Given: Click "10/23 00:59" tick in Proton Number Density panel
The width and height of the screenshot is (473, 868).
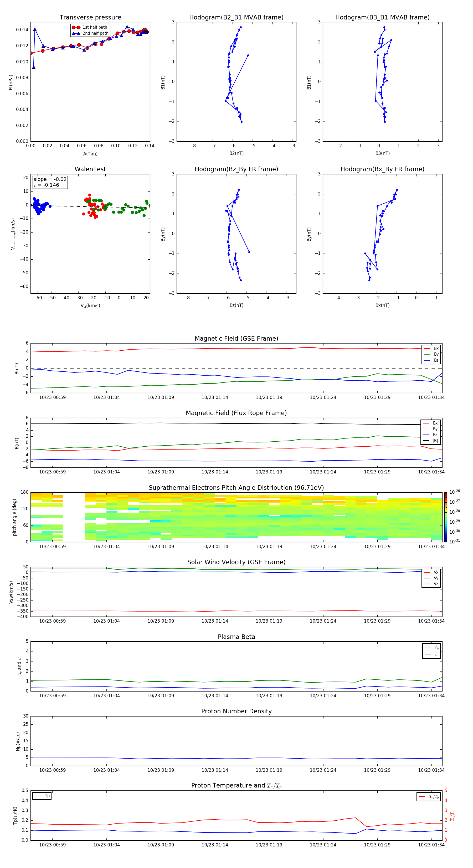Looking at the screenshot, I should pos(53,770).
